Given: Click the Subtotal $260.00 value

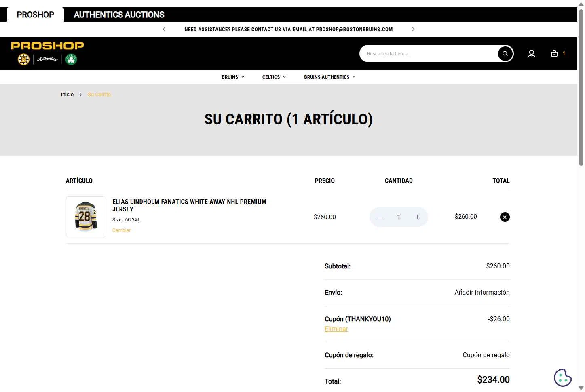Looking at the screenshot, I should pyautogui.click(x=498, y=266).
